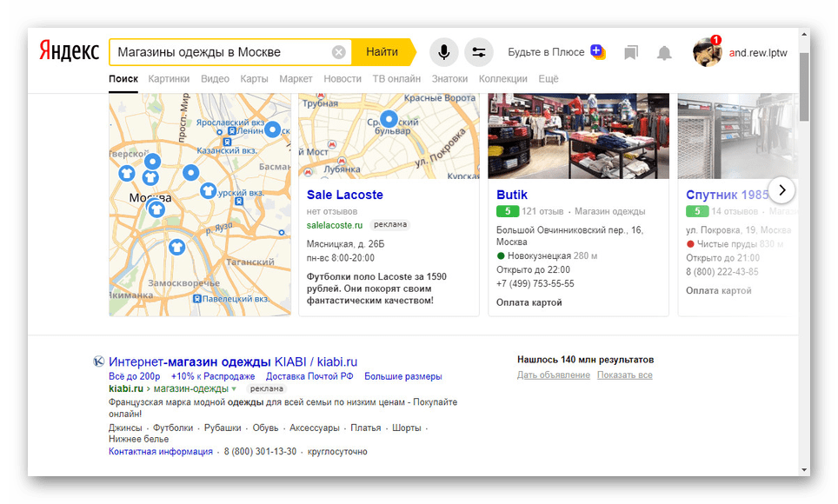Switch to the Карты tab
838x504 pixels.
pyautogui.click(x=254, y=78)
